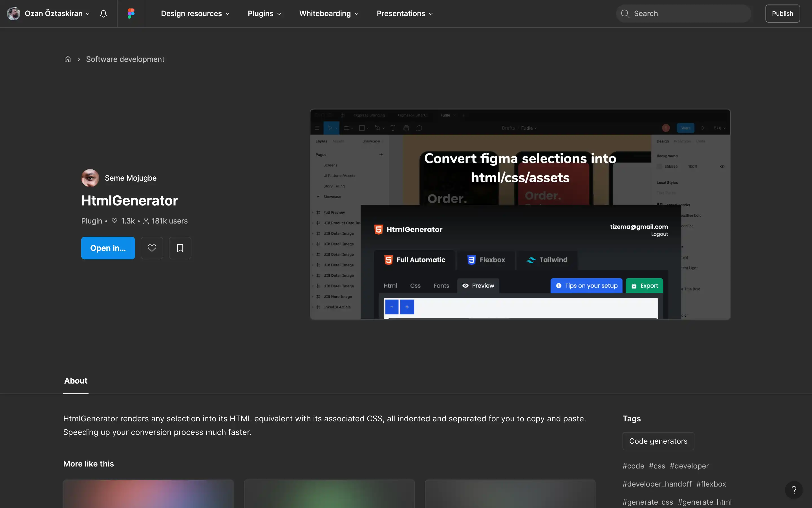The image size is (812, 508).
Task: Click the Flexbox CSS3 logo in preview
Action: coord(471,260)
